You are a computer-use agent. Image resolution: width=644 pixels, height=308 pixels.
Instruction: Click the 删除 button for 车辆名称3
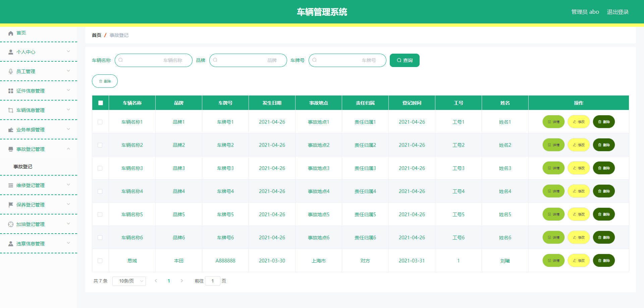pos(604,168)
